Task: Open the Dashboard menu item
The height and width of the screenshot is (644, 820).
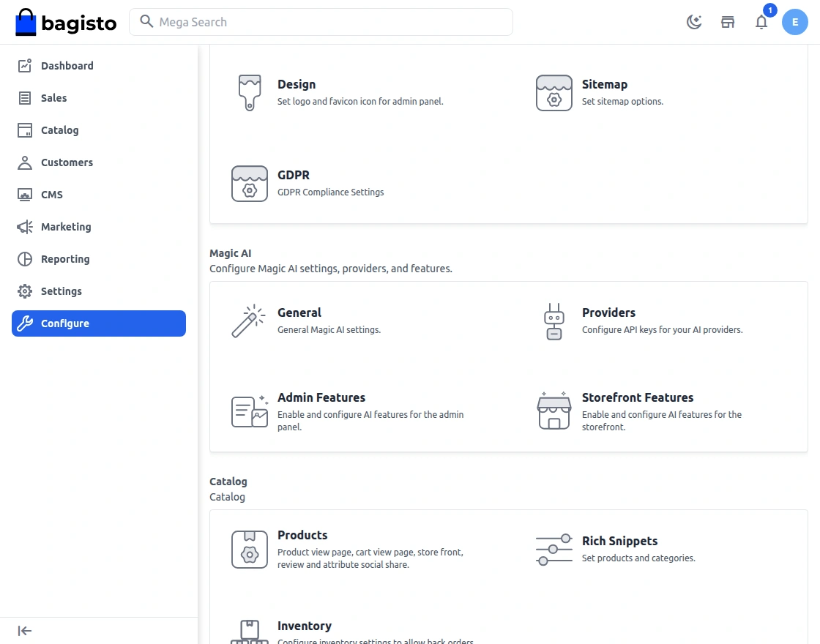Action: (66, 66)
